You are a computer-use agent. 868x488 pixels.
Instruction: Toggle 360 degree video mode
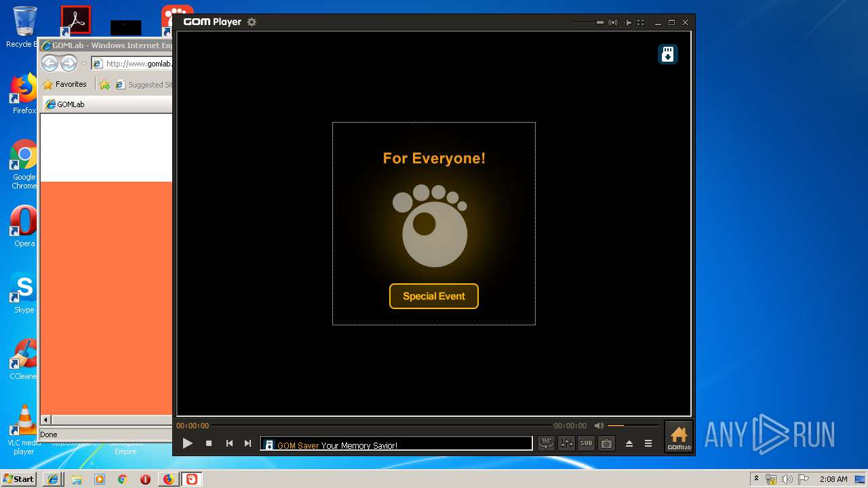coord(546,443)
